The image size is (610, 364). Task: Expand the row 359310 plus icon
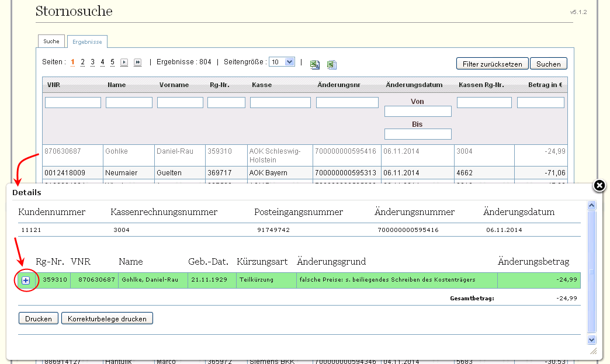tap(26, 280)
